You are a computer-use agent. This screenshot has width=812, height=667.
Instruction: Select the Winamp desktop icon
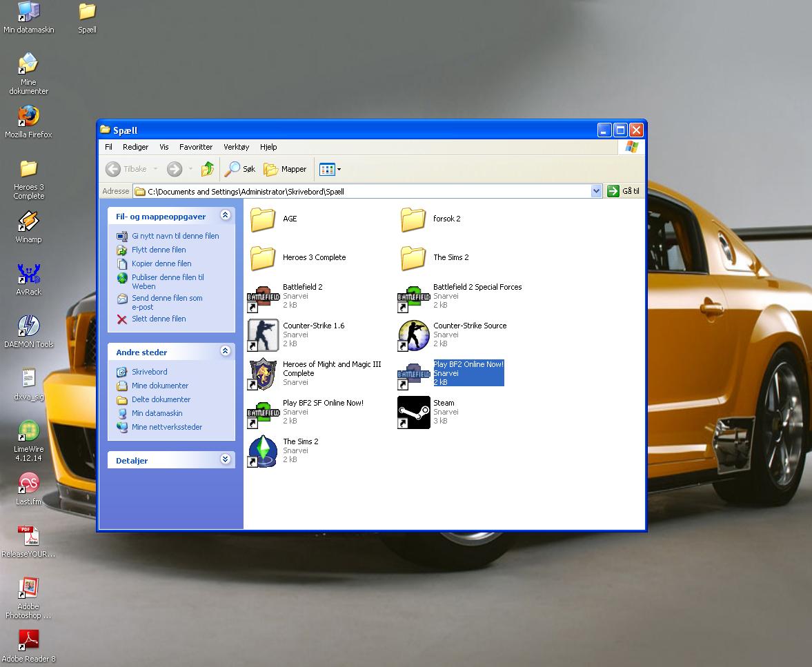click(x=28, y=222)
